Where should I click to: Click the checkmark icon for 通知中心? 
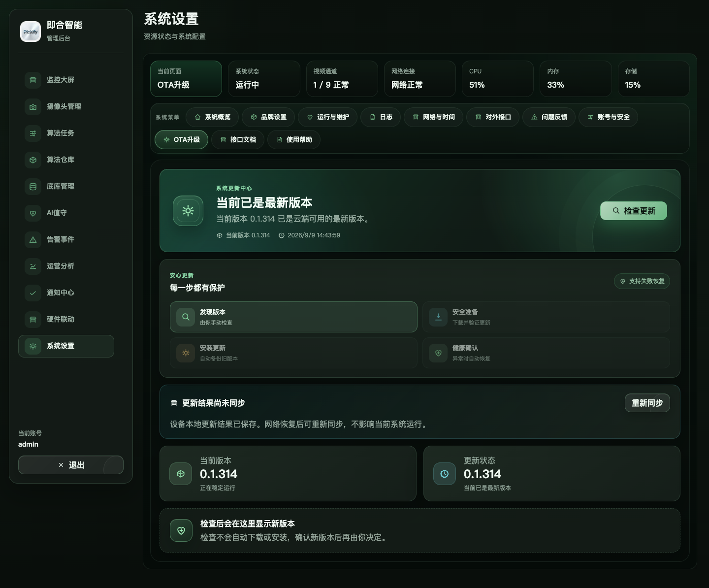pos(33,293)
